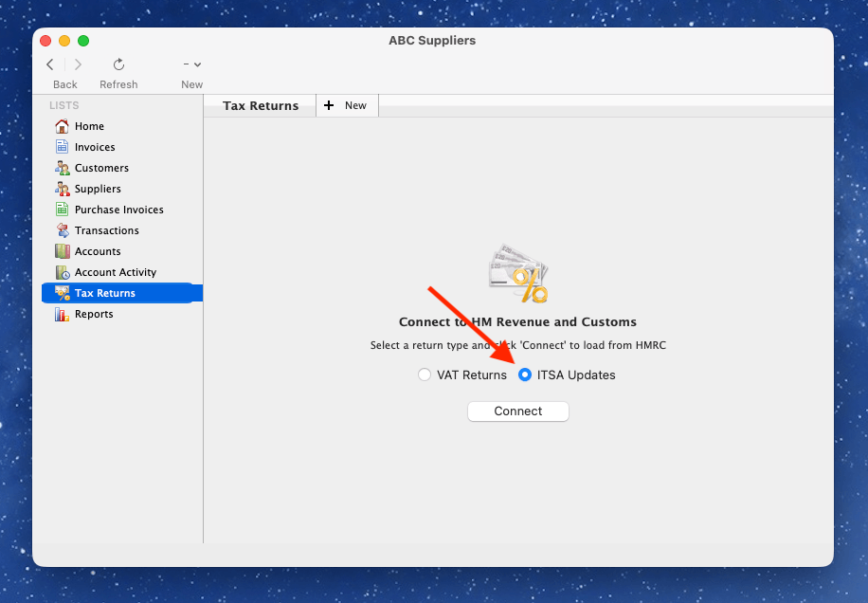This screenshot has height=603, width=868.
Task: Click the 'Select a return type' instruction text
Action: [517, 345]
